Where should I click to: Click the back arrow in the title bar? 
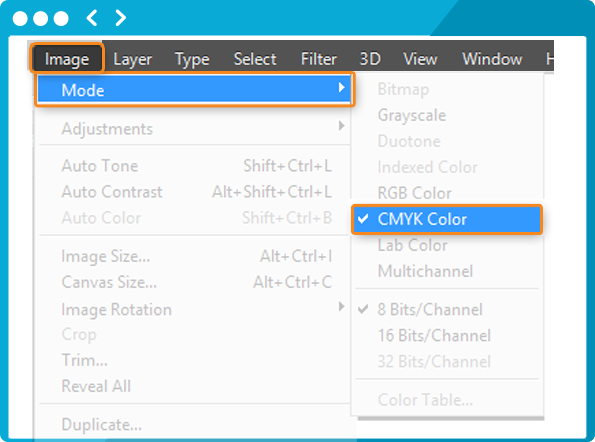[x=91, y=18]
